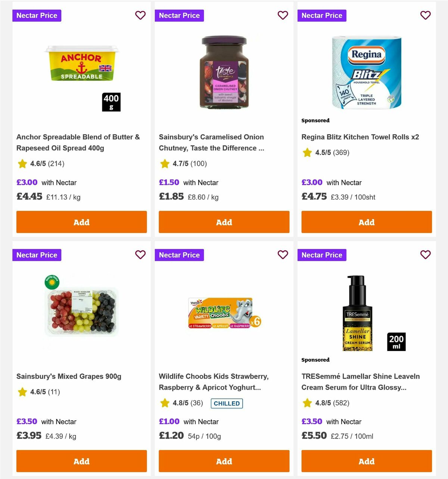
Task: Click the Regina Blitz kitchen towel image
Action: 366,73
